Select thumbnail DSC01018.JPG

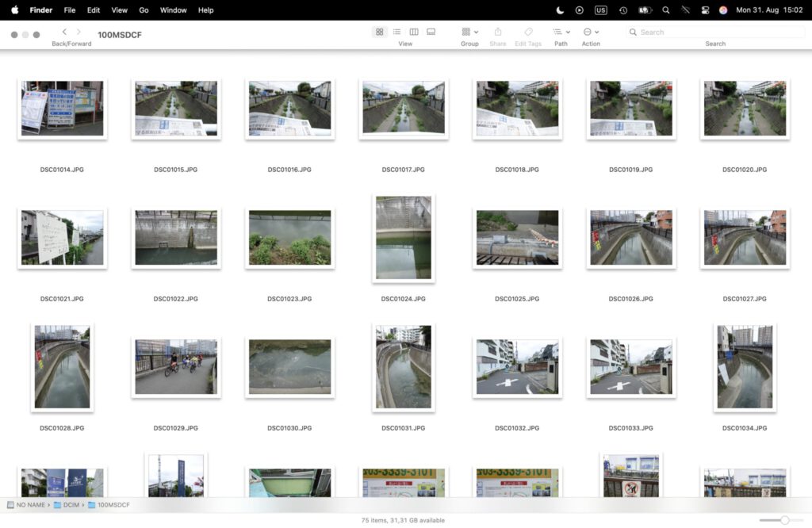coord(517,108)
